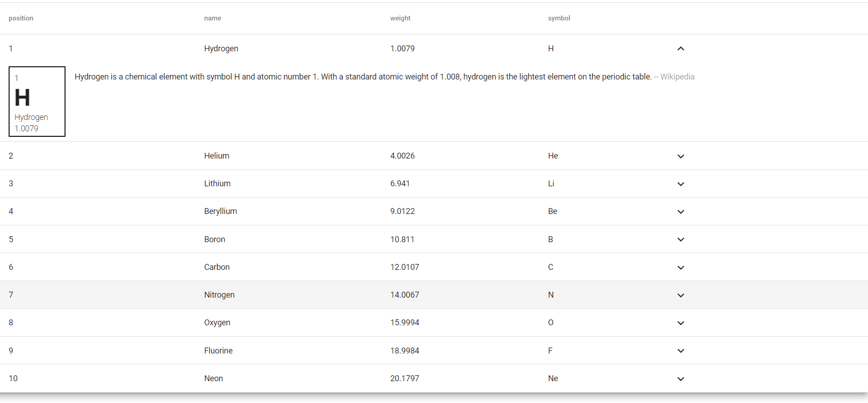The height and width of the screenshot is (403, 868).
Task: Click position 7 cell
Action: click(x=11, y=295)
